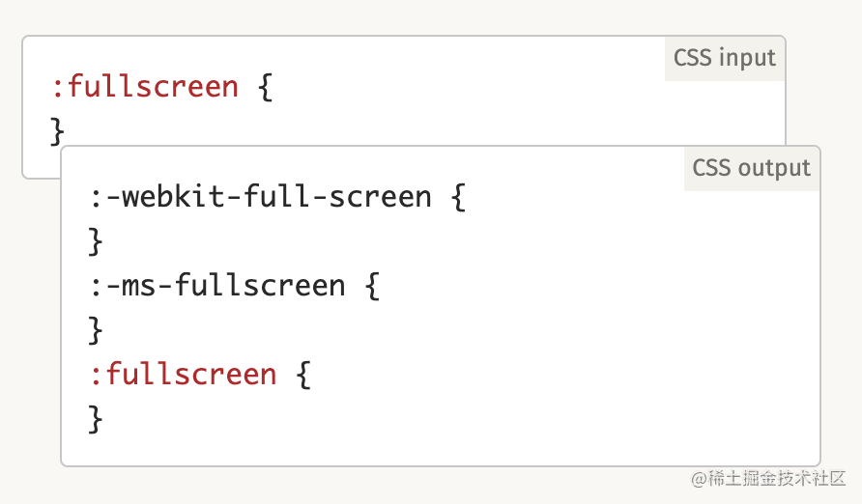This screenshot has height=504, width=862.
Task: Click the opening brace after output :fullscreen
Action: click(x=303, y=376)
